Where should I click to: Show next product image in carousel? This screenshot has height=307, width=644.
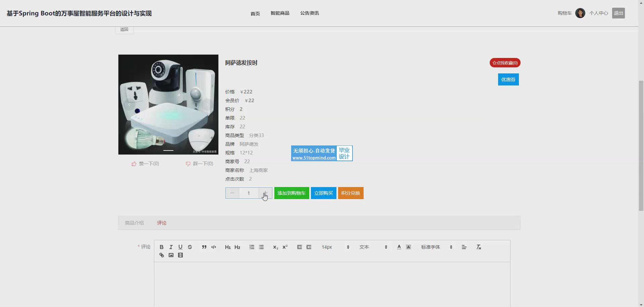207,105
